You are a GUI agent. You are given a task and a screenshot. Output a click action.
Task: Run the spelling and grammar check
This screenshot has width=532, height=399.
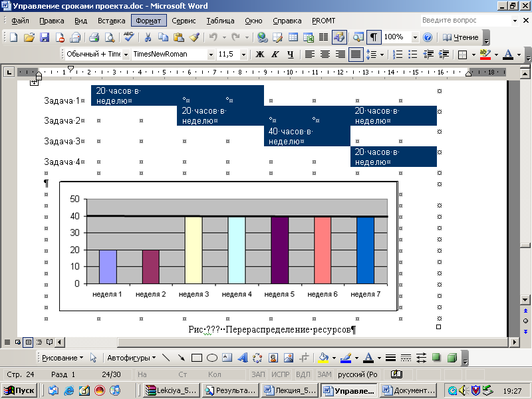pyautogui.click(x=128, y=37)
